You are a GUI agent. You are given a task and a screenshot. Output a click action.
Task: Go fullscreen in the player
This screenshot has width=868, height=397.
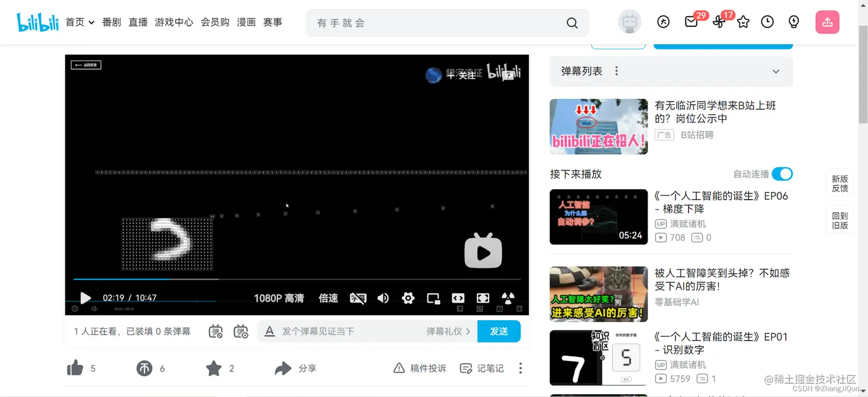pos(483,298)
